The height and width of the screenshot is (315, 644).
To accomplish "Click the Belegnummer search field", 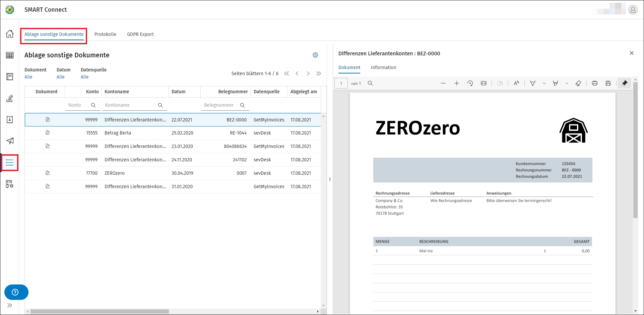I will pos(225,105).
